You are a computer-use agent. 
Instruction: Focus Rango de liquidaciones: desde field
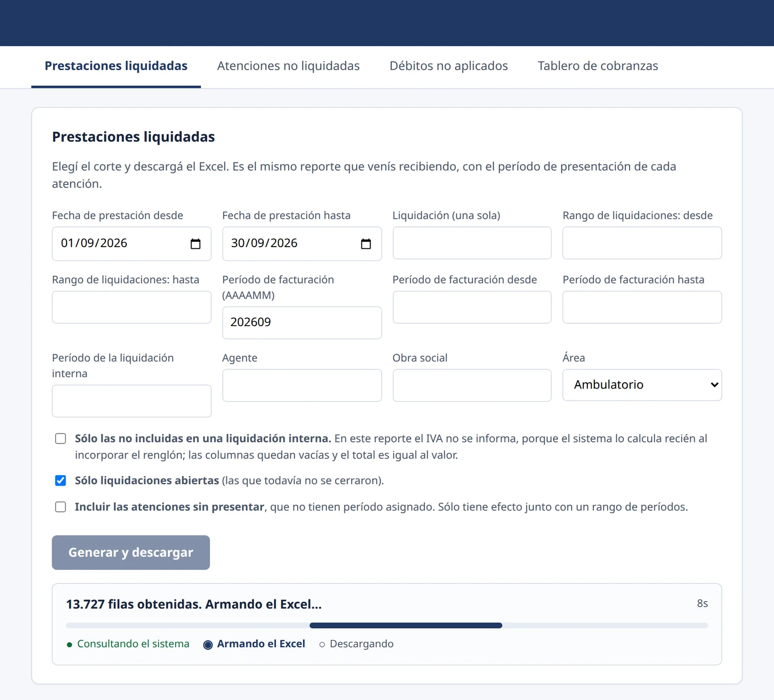coord(642,243)
